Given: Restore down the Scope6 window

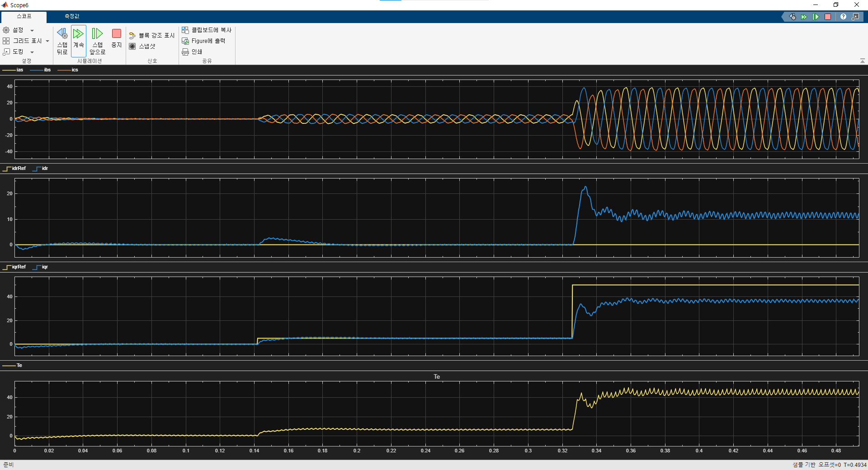Looking at the screenshot, I should [836, 5].
